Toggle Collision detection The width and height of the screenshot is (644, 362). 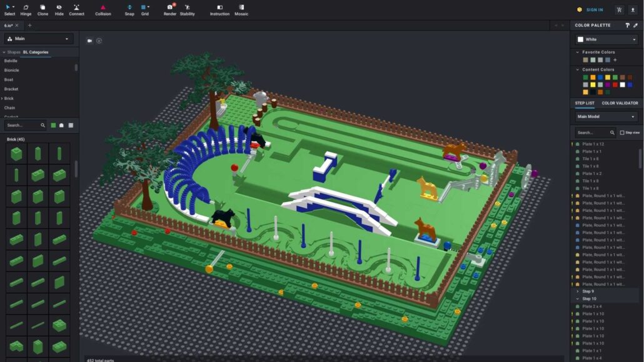pos(103,9)
